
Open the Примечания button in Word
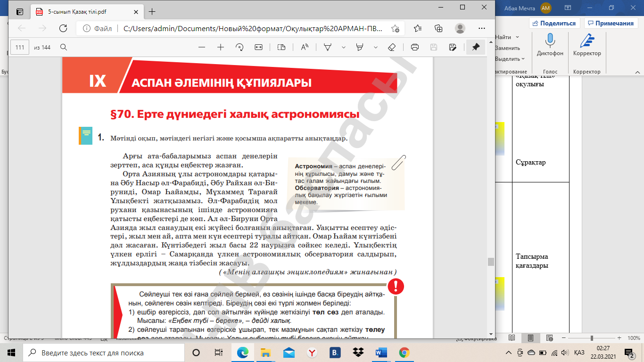611,23
